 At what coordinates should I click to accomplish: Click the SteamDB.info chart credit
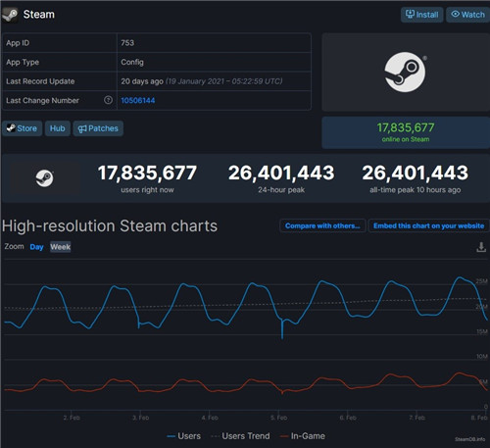click(x=470, y=439)
